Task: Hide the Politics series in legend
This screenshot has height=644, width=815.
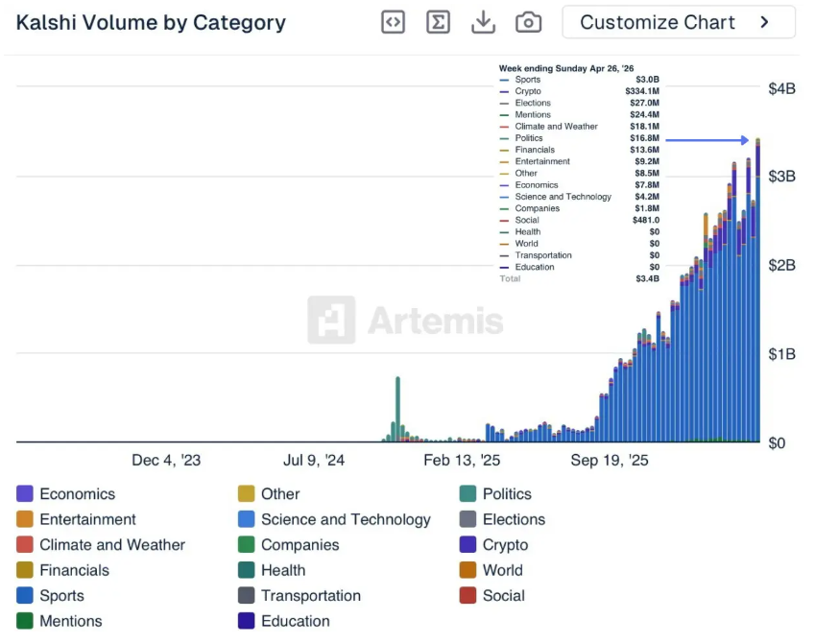Action: pos(506,493)
